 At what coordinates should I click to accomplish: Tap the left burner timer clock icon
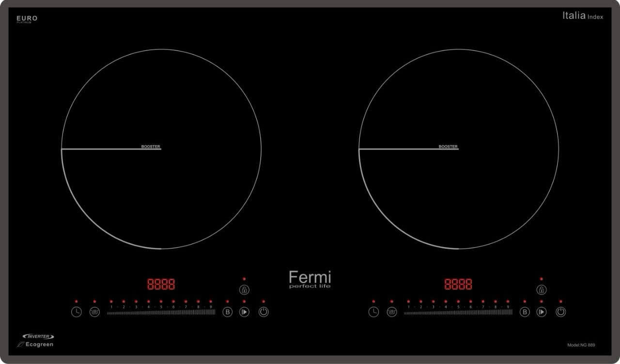pyautogui.click(x=77, y=312)
